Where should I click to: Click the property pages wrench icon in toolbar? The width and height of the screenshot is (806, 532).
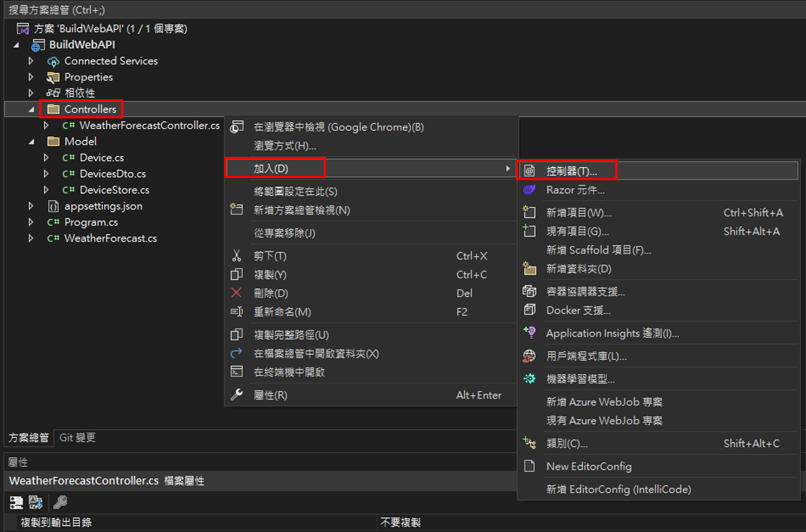[60, 502]
